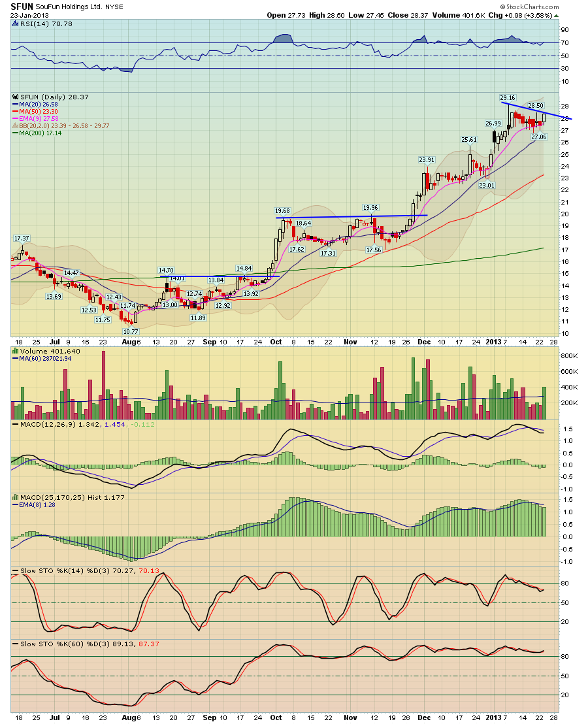Viewport: 588px width, 724px height.
Task: Click the 11.89 price label
Action: pos(198,318)
